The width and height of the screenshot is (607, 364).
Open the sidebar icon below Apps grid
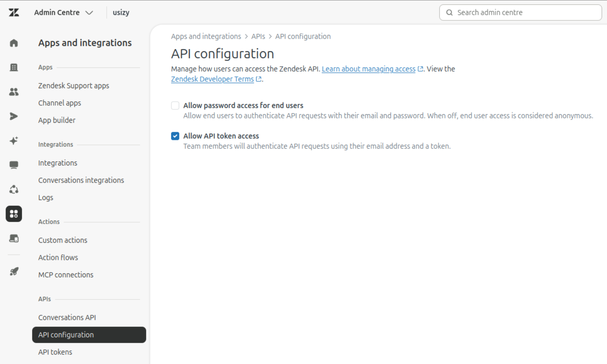click(x=14, y=238)
